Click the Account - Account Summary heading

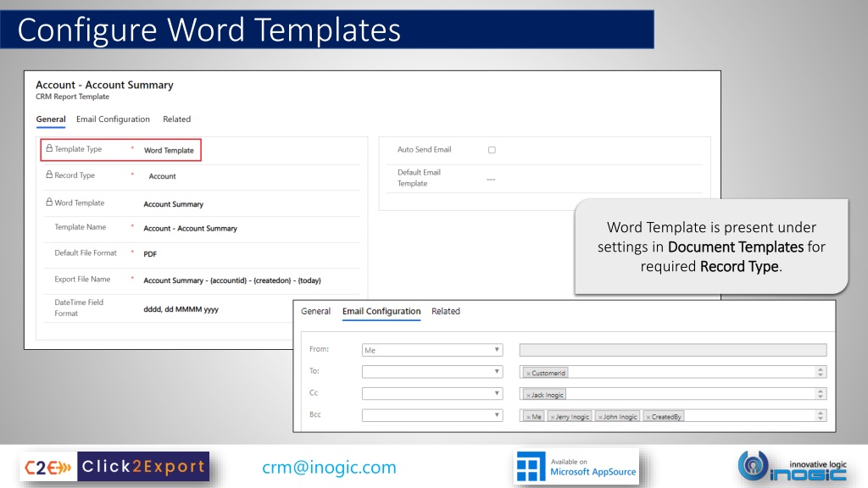(x=104, y=85)
